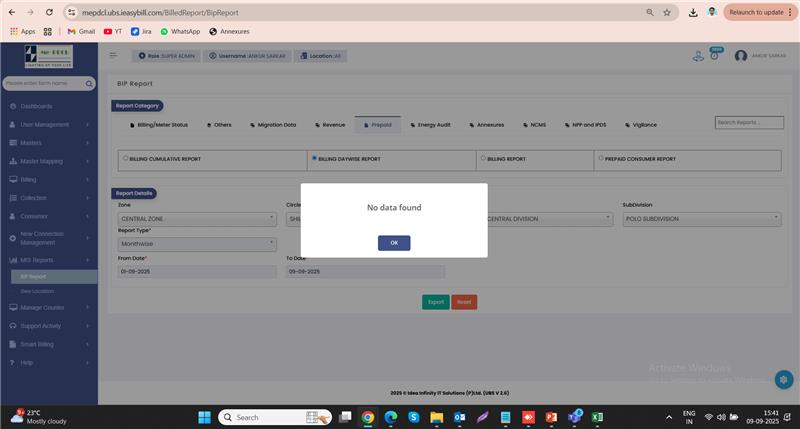This screenshot has width=800, height=429.
Task: Click the user profile avatar icon
Action: pos(741,56)
